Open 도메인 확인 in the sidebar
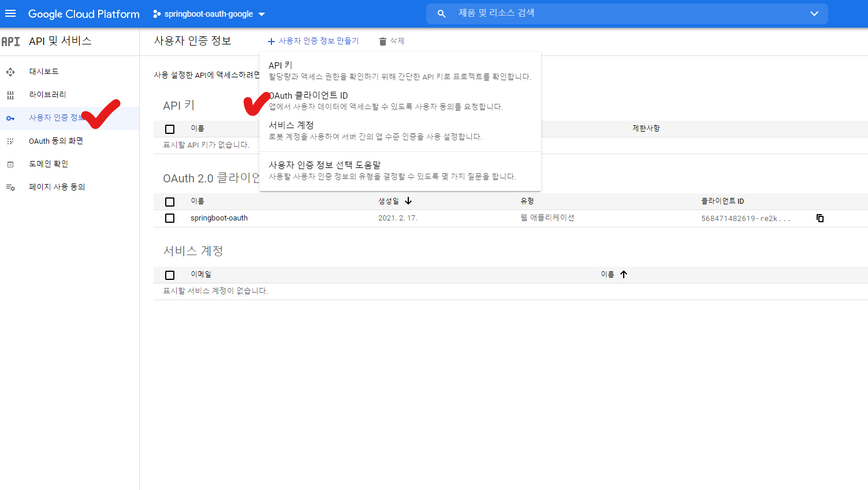The height and width of the screenshot is (490, 868). coord(69,164)
